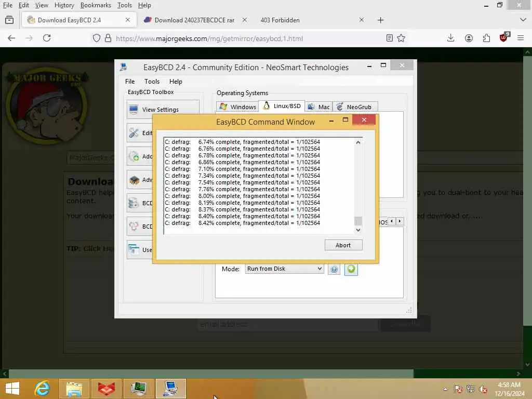This screenshot has width=532, height=399.
Task: Open the Firefox downloads panel
Action: click(450, 38)
